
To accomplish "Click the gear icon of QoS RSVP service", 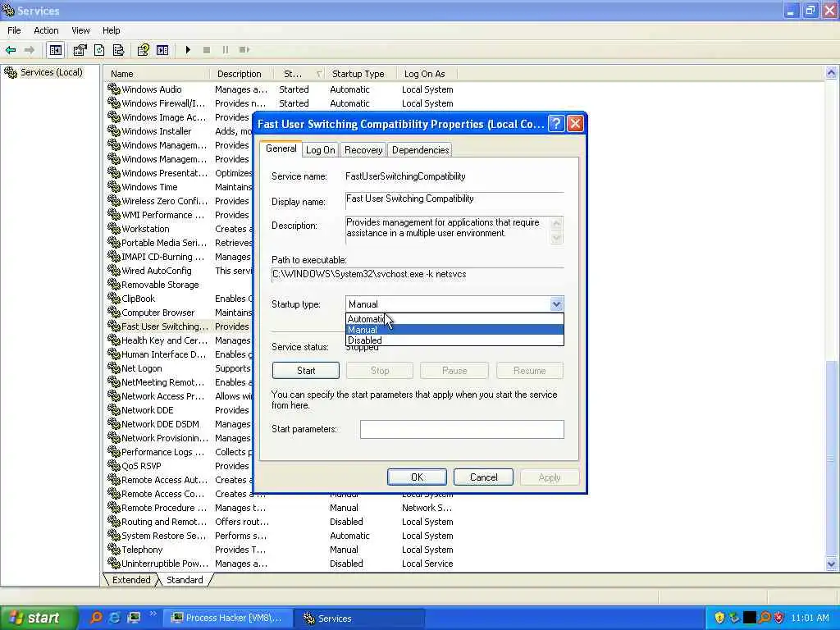I will pyautogui.click(x=113, y=466).
